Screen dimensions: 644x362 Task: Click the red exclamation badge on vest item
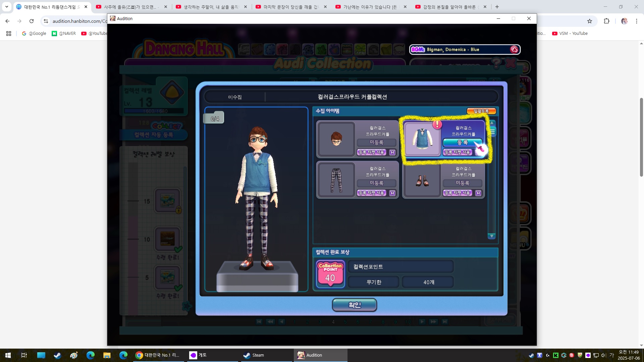click(x=437, y=124)
